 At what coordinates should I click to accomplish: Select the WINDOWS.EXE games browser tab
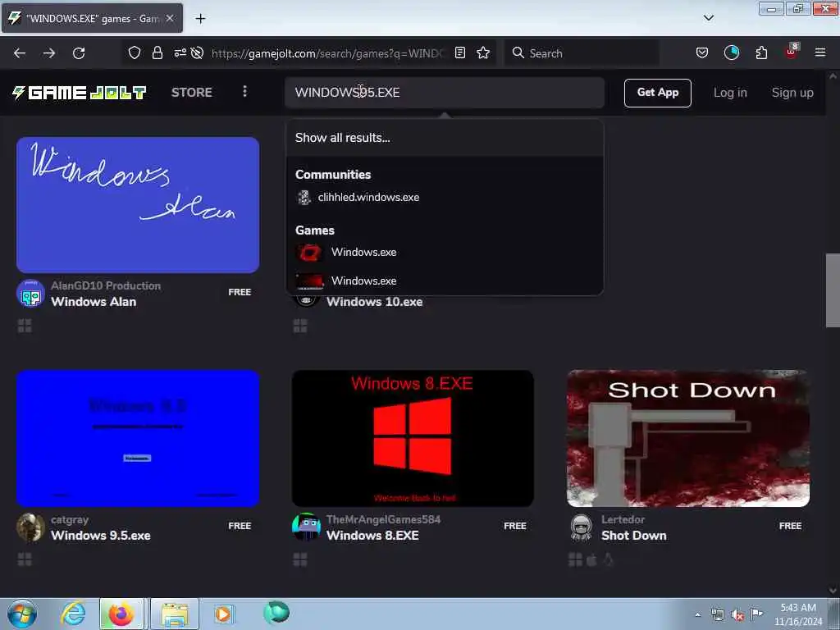coord(92,18)
